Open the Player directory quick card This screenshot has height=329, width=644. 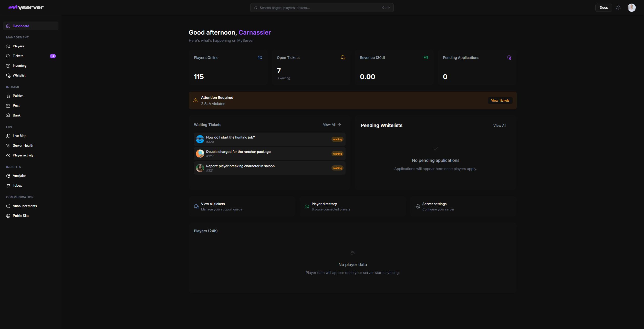click(353, 206)
